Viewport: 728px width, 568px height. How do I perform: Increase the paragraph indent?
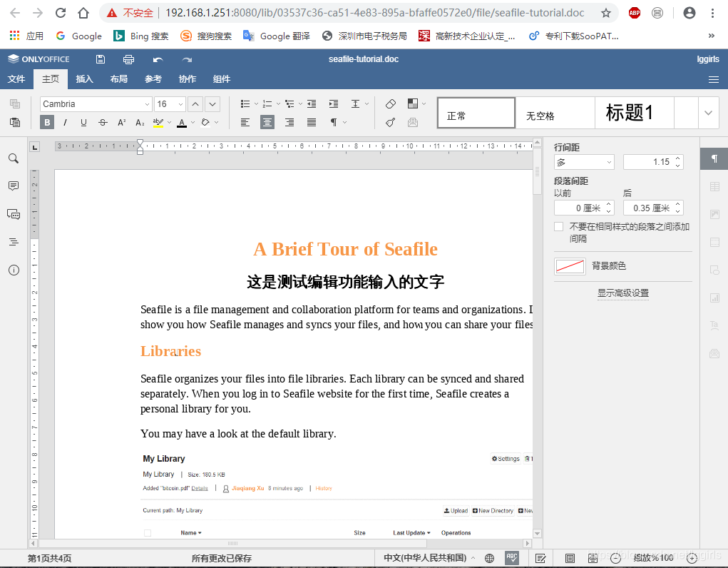(x=334, y=104)
